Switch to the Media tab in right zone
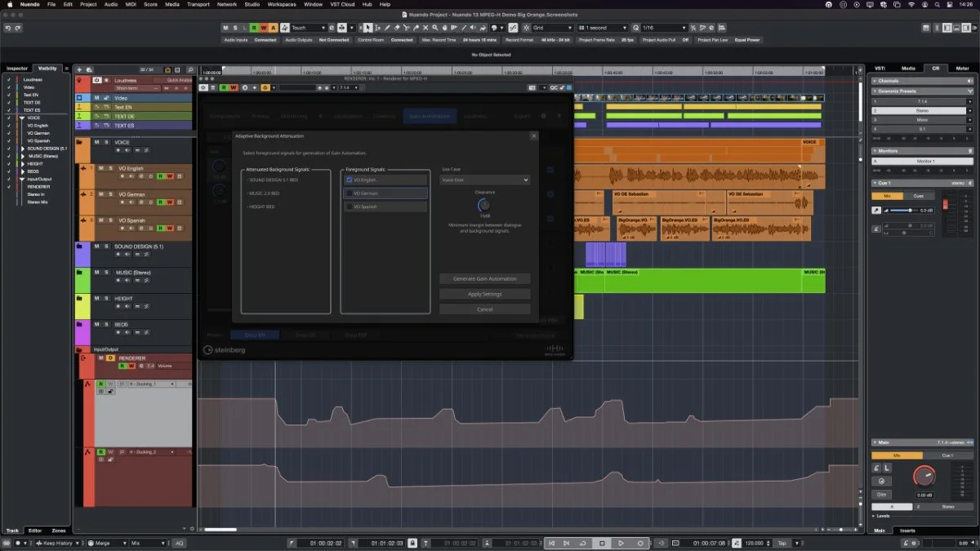 908,69
